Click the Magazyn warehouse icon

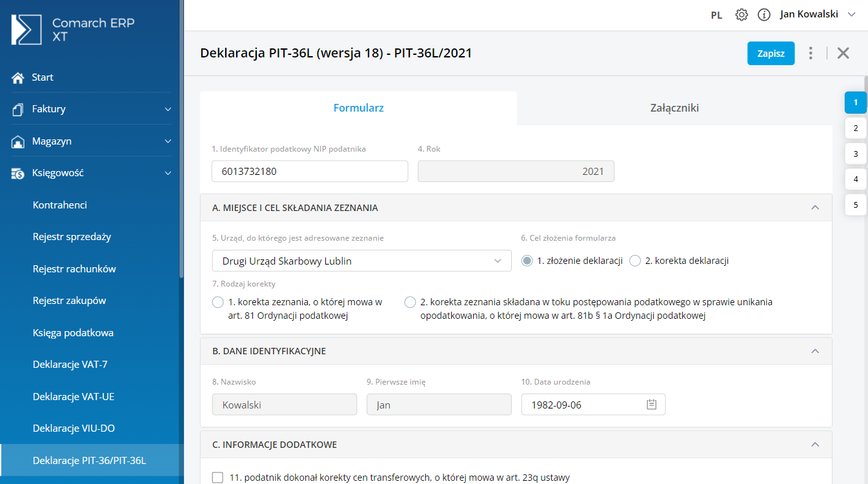[18, 141]
